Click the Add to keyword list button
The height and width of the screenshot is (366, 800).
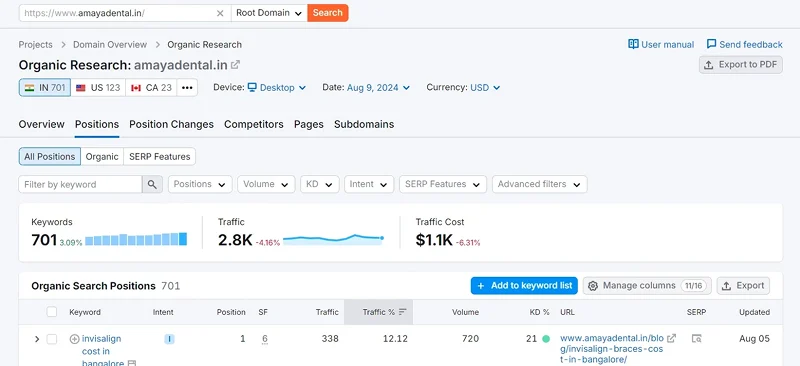click(x=524, y=286)
